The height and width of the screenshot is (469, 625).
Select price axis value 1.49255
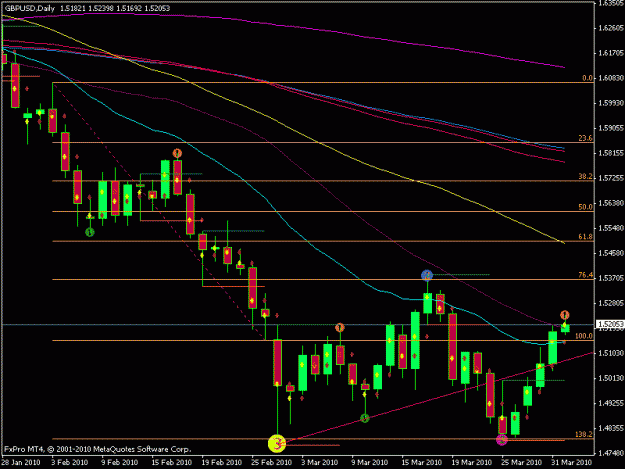tap(611, 403)
